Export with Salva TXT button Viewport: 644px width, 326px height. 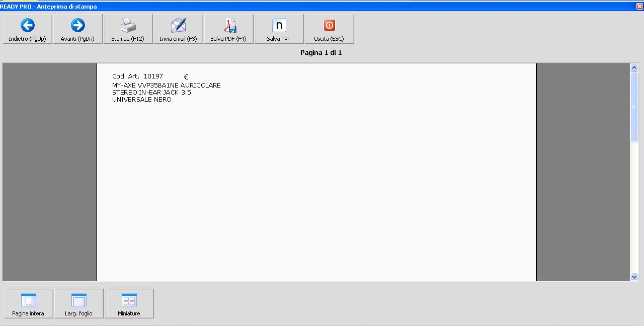pyautogui.click(x=279, y=29)
